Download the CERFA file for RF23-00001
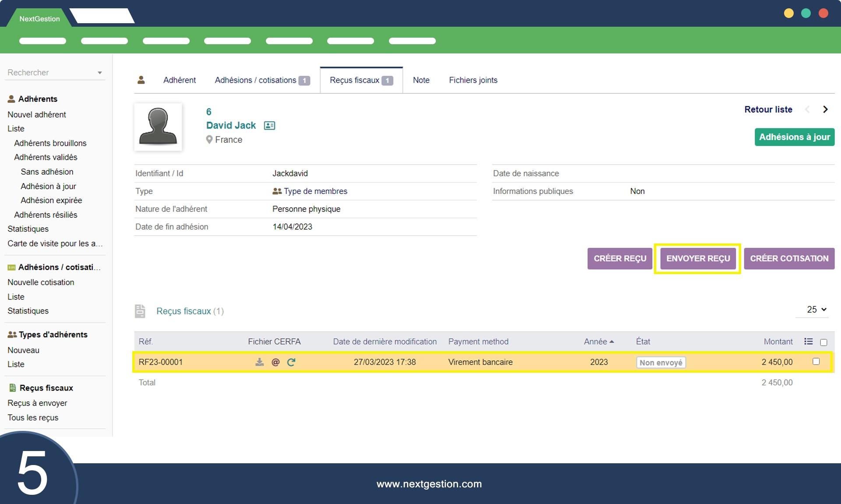841x504 pixels. tap(260, 362)
